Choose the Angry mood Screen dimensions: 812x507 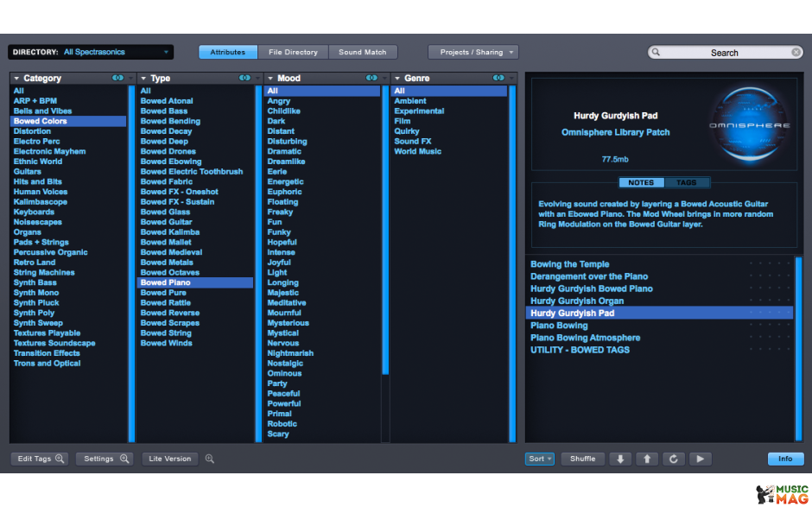coord(279,101)
